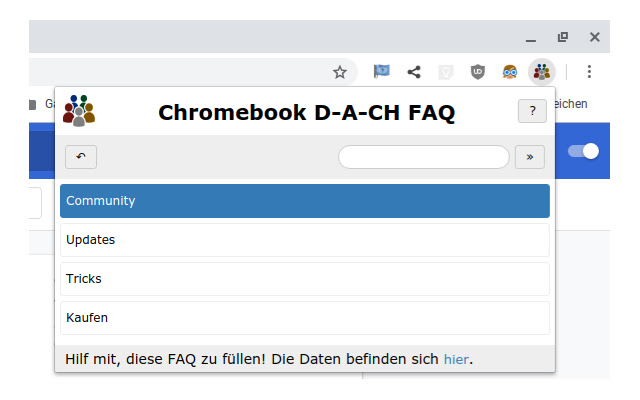
Task: Click the share extension icon
Action: pyautogui.click(x=414, y=72)
